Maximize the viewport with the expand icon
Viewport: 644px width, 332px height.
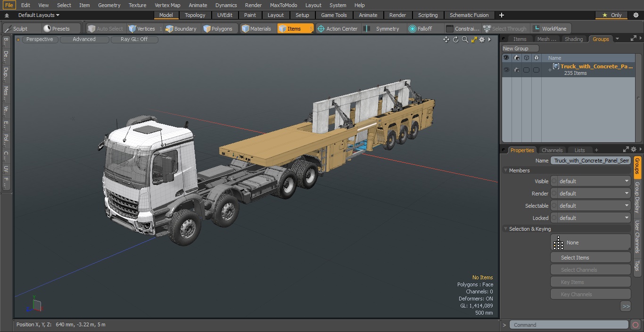474,40
